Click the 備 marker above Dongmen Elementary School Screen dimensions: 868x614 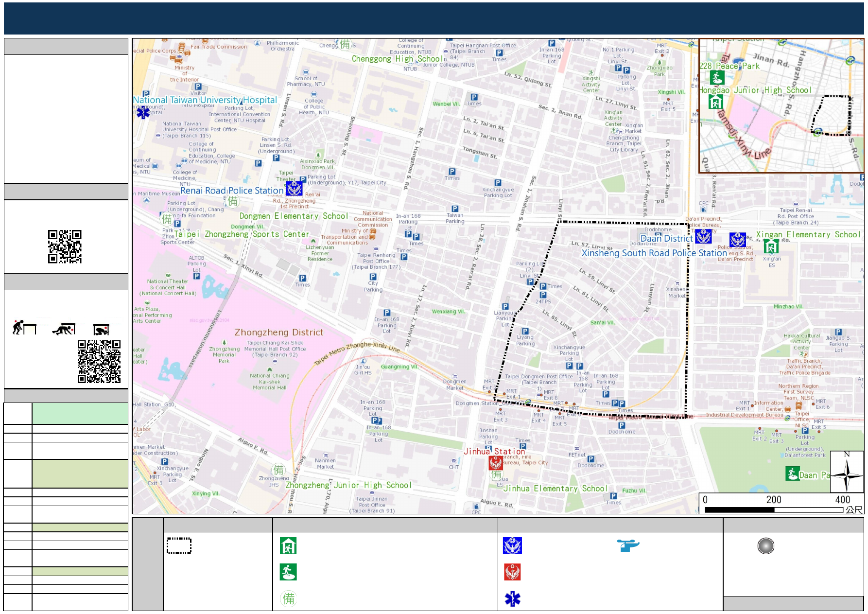click(x=233, y=201)
